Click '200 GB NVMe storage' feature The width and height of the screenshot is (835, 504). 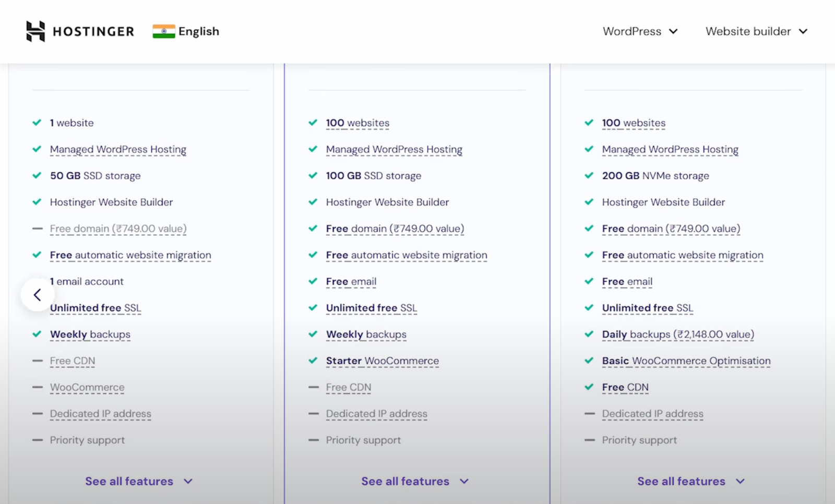click(x=655, y=176)
